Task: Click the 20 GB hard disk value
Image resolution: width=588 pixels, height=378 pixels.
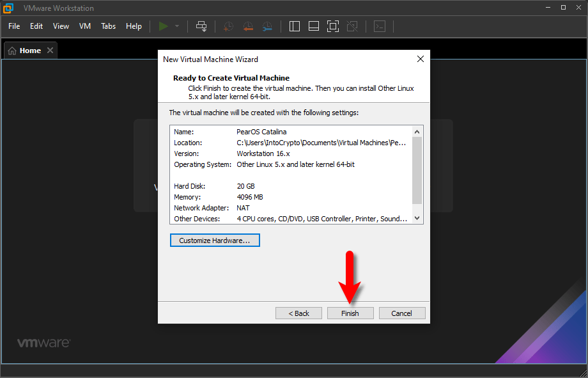Action: coord(245,186)
